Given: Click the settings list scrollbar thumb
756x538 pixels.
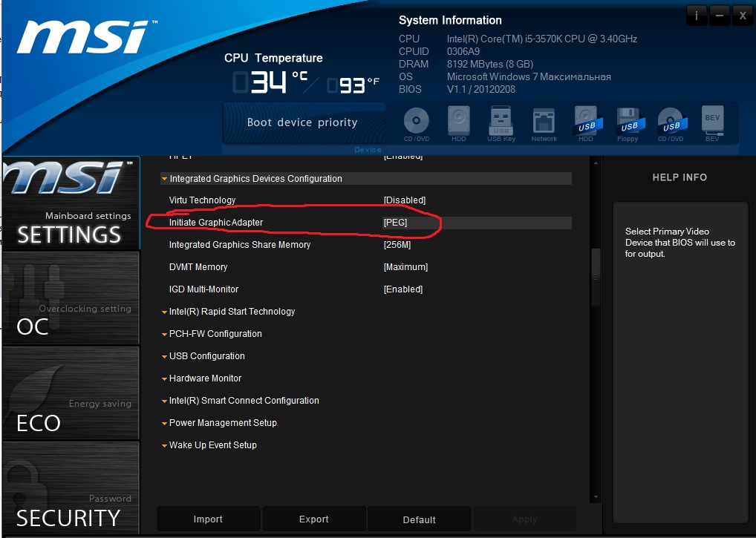Looking at the screenshot, I should click(x=596, y=278).
